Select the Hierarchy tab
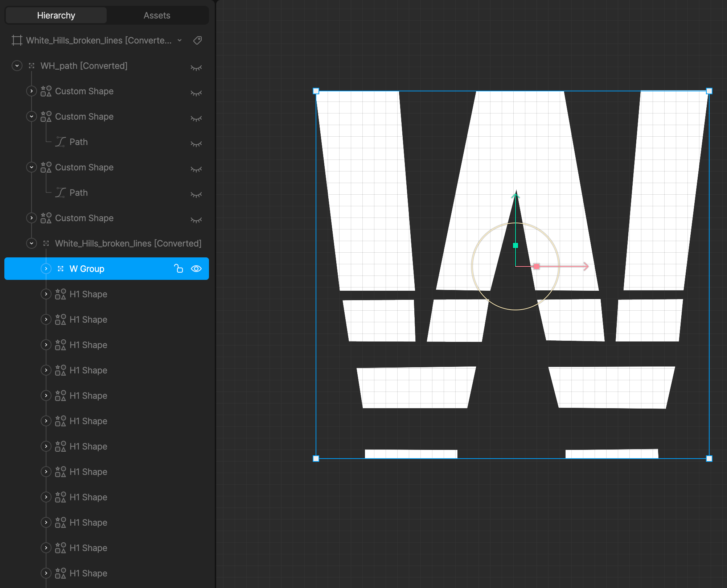This screenshot has height=588, width=727. tap(56, 15)
